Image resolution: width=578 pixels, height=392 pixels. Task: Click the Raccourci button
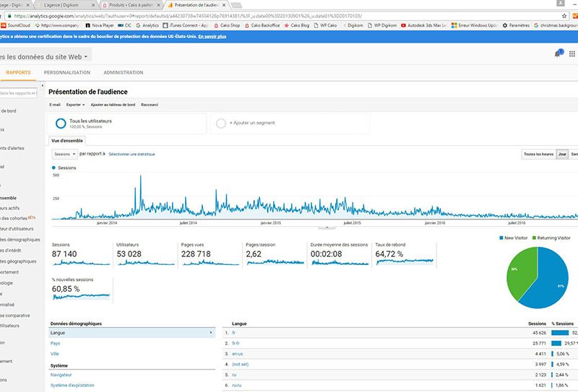click(150, 105)
